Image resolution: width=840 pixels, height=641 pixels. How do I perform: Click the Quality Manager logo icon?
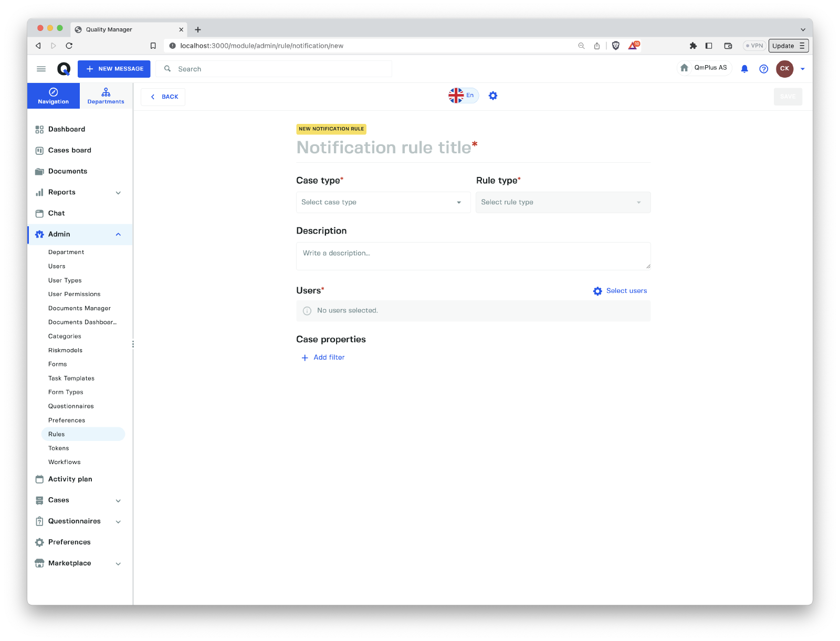tap(64, 69)
